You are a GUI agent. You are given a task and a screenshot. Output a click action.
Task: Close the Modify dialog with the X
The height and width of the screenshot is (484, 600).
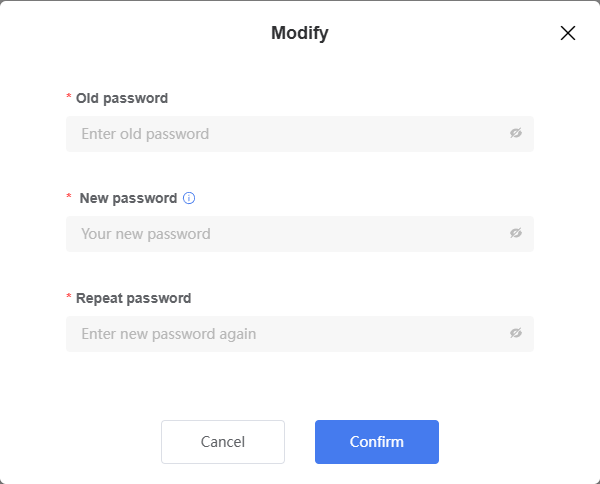click(x=568, y=33)
